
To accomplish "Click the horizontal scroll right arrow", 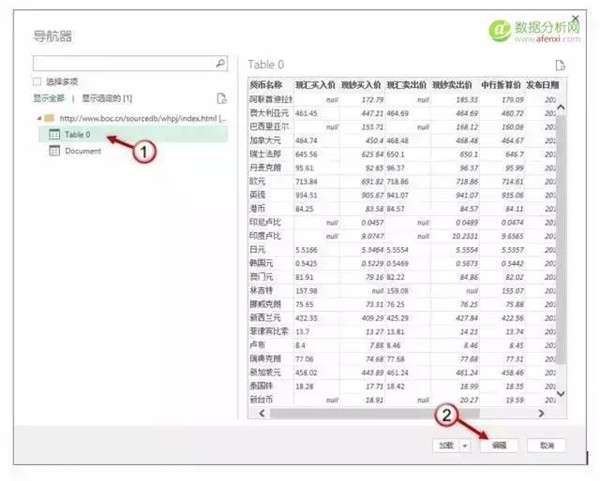I will coord(541,413).
